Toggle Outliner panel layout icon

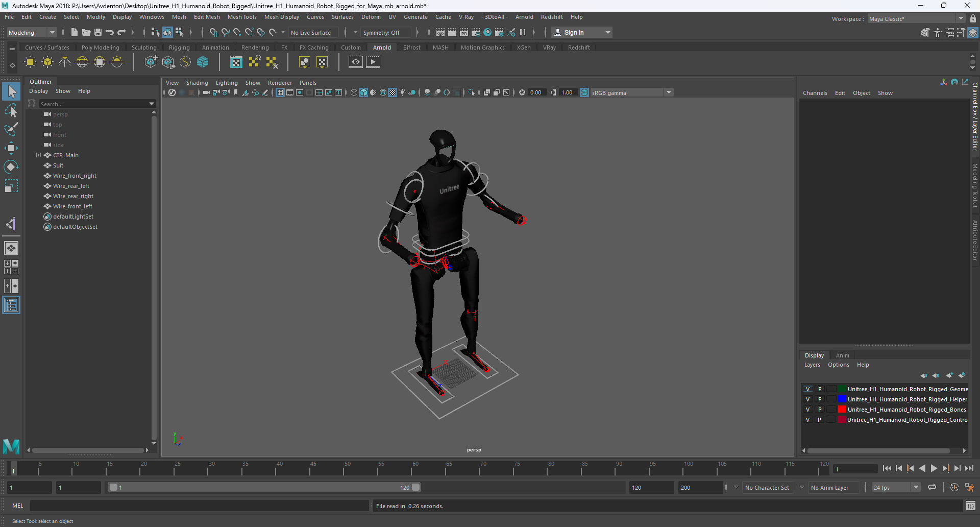click(x=11, y=305)
